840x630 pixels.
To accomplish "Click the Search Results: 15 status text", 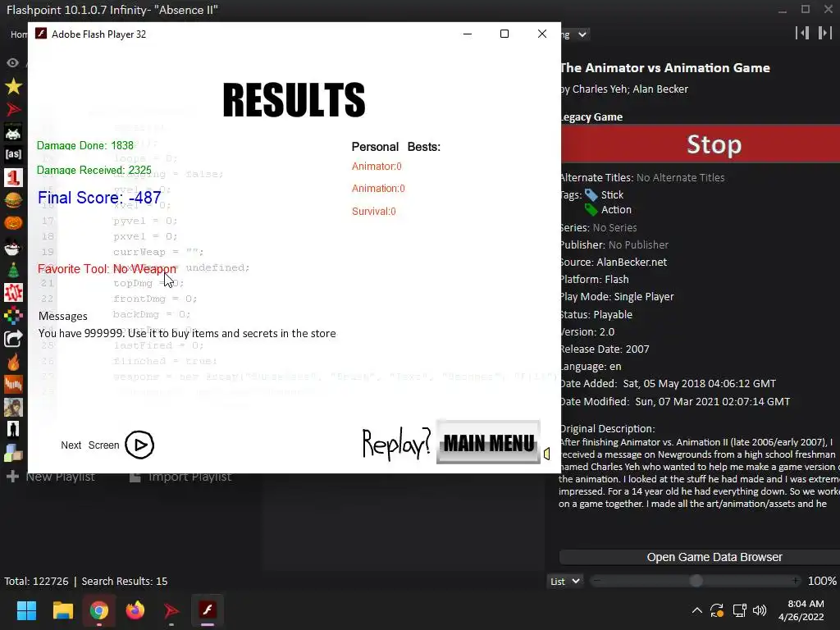I will (x=125, y=582).
